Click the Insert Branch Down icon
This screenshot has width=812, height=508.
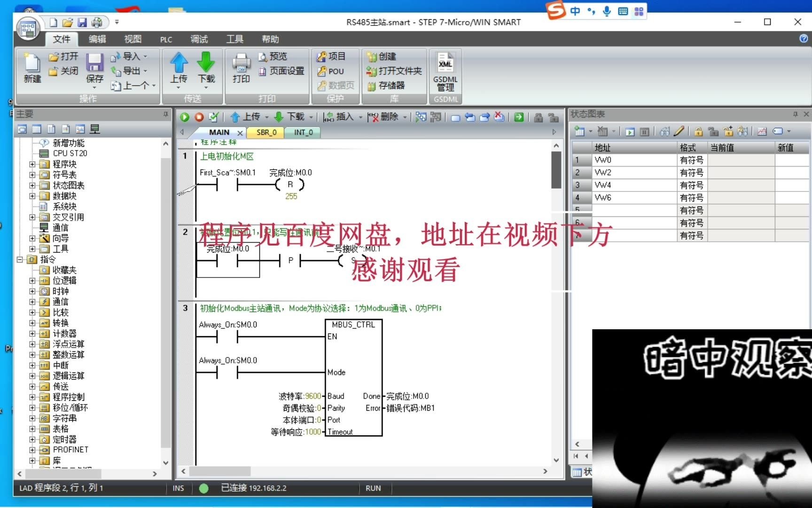point(484,117)
